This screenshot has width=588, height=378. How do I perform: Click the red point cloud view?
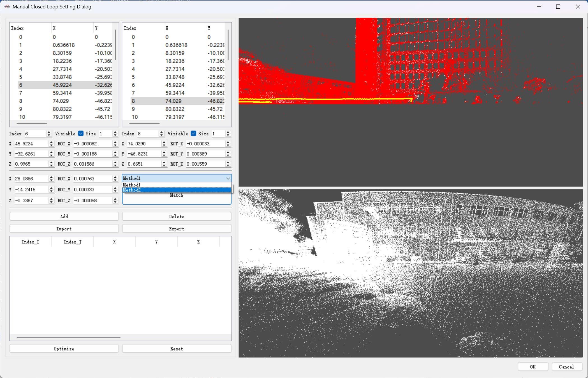tap(411, 102)
